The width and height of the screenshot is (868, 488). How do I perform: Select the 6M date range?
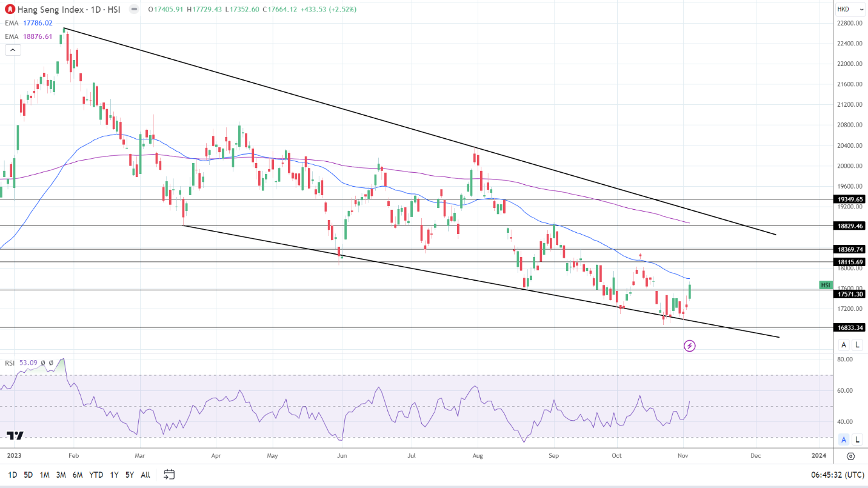77,475
